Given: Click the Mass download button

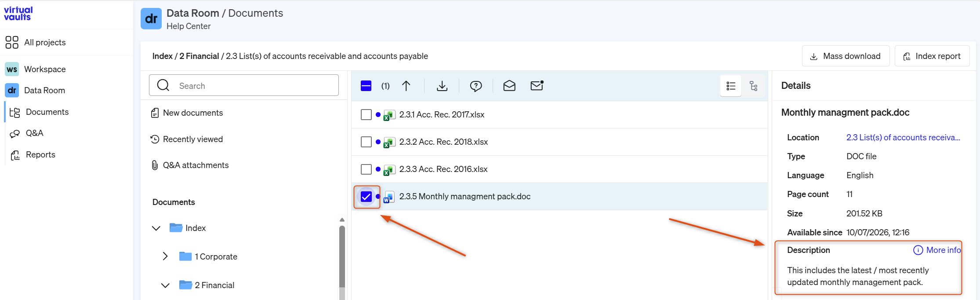Looking at the screenshot, I should pyautogui.click(x=846, y=56).
